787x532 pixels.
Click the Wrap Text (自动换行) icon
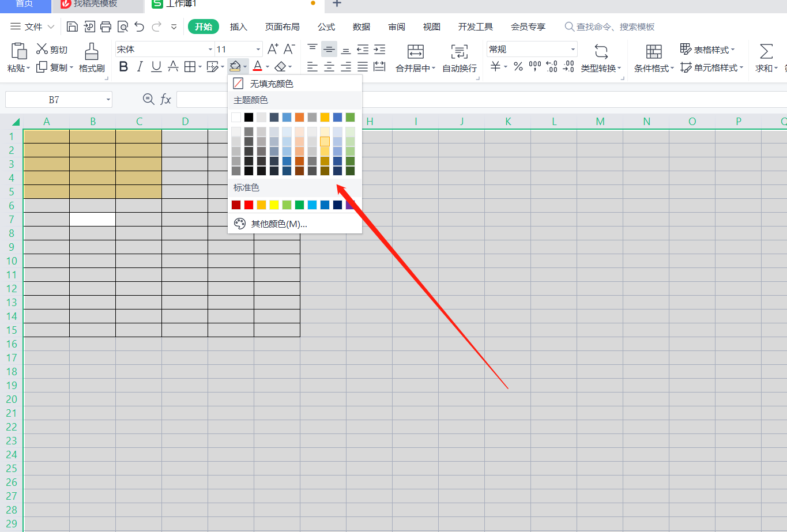click(460, 51)
